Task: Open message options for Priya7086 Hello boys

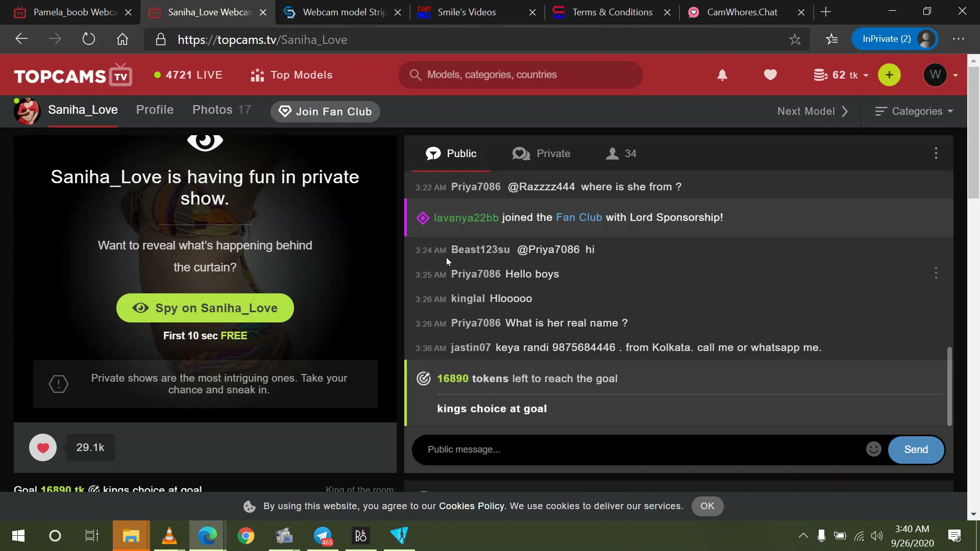Action: point(936,273)
